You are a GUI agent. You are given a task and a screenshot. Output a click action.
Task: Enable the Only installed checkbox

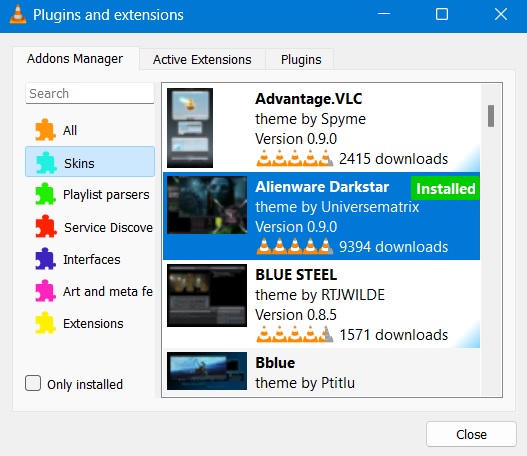pyautogui.click(x=33, y=383)
